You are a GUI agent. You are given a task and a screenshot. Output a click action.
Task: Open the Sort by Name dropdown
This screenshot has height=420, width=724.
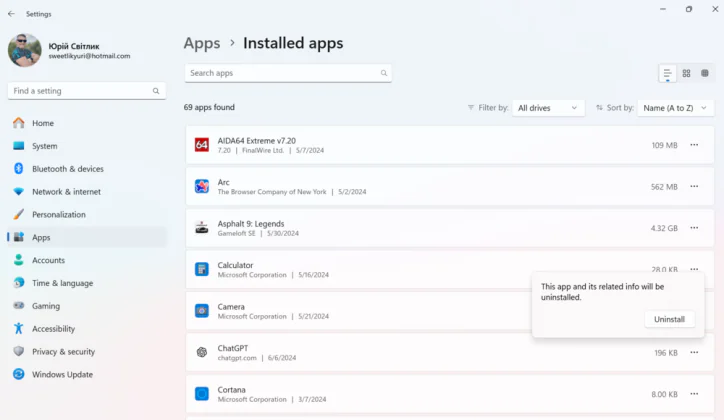(x=676, y=108)
